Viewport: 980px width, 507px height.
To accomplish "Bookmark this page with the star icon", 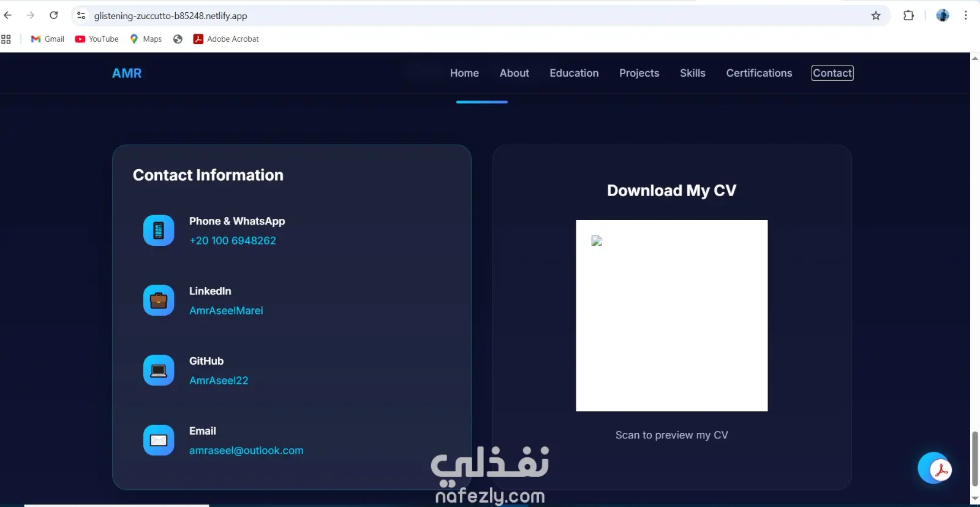I will [876, 15].
